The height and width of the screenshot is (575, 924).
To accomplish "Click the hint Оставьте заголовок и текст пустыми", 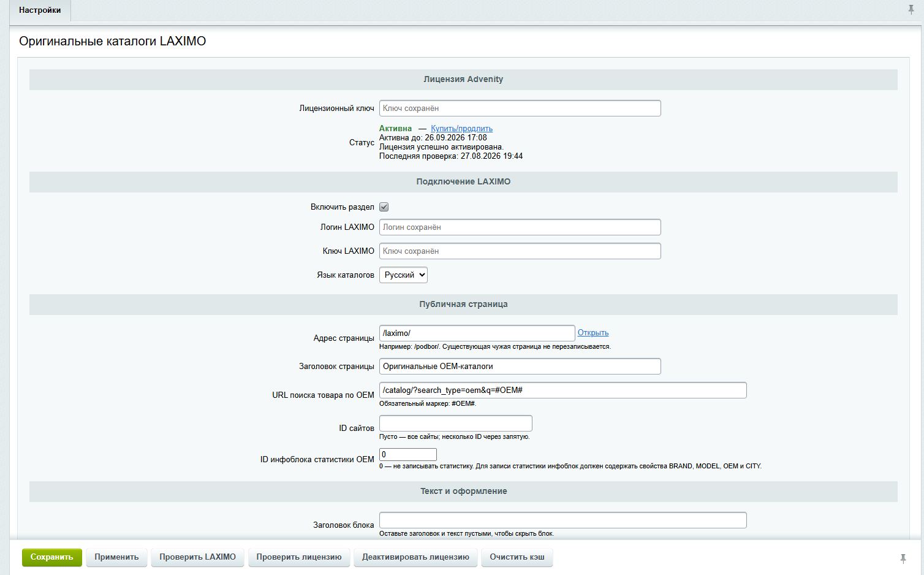I will [x=466, y=533].
